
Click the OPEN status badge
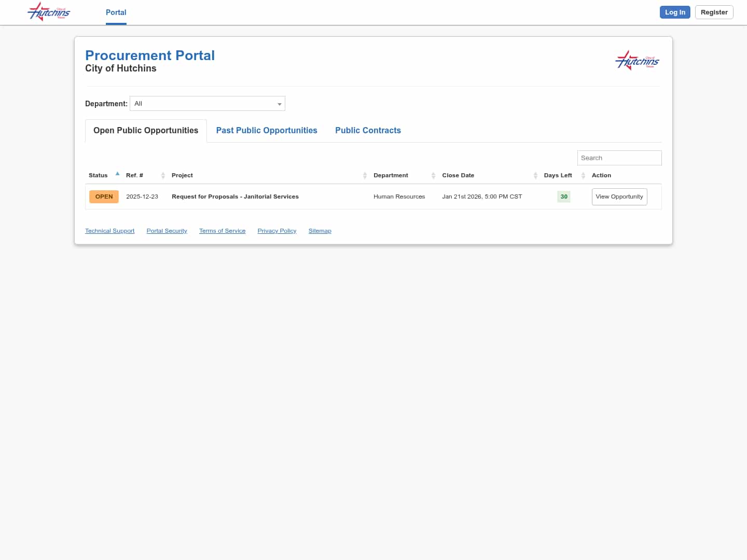[x=104, y=197]
